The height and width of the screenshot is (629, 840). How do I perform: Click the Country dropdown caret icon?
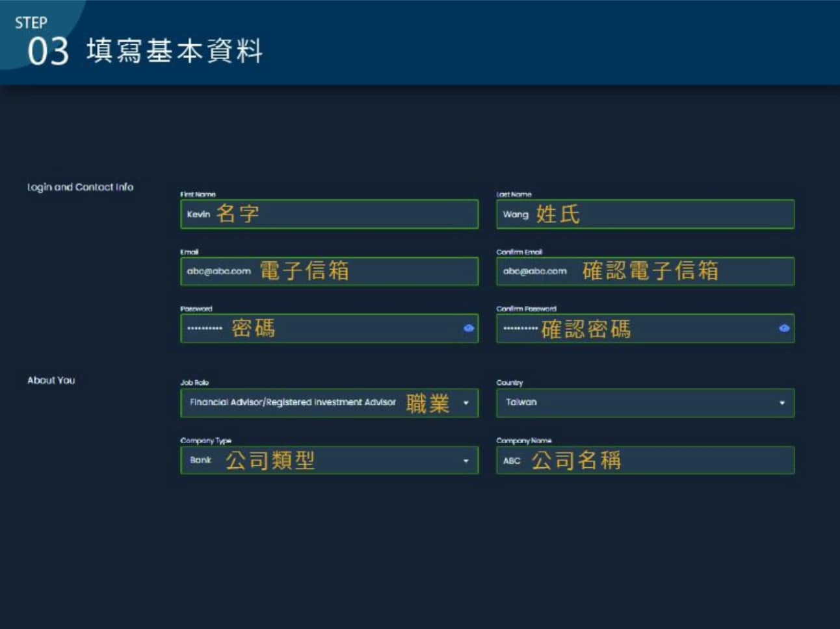tap(781, 403)
